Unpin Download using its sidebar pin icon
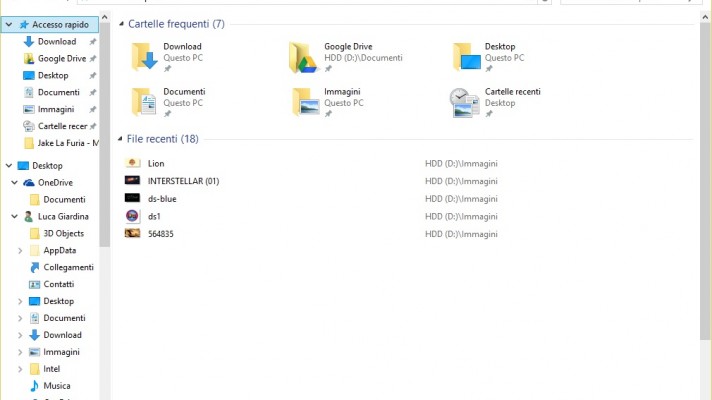Viewport: 712px width, 400px height. (93, 42)
